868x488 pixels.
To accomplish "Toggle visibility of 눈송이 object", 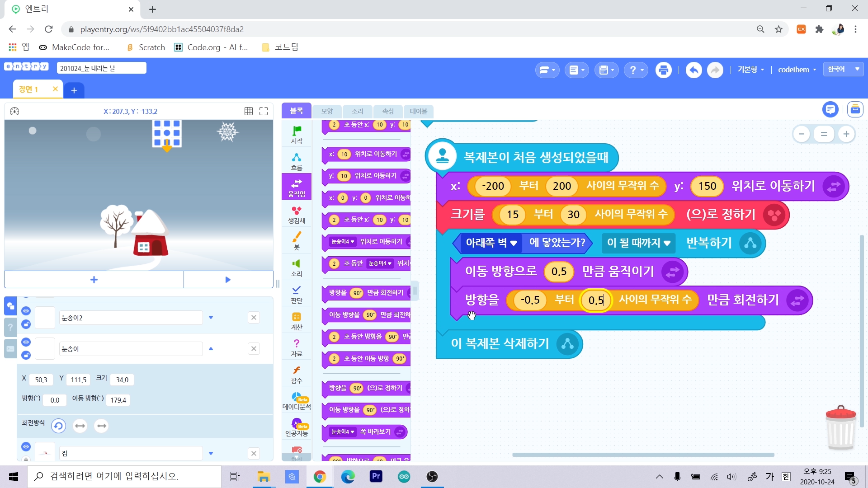I will 26,342.
